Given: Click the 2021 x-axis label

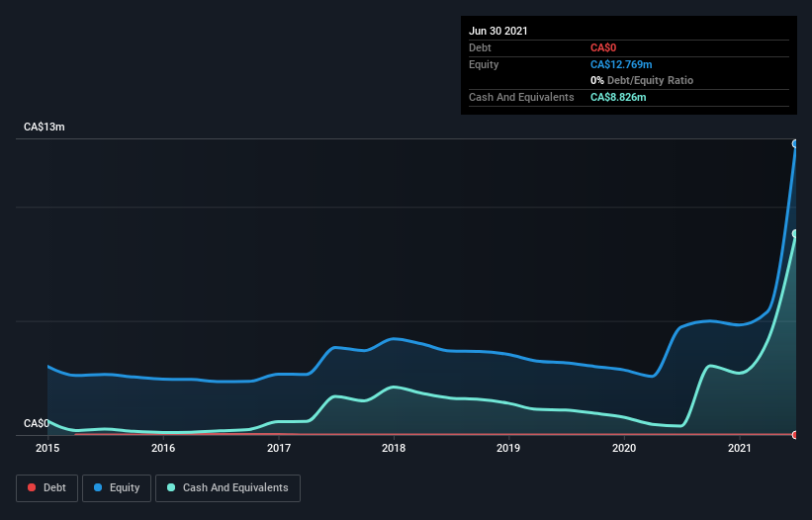Looking at the screenshot, I should (x=740, y=448).
